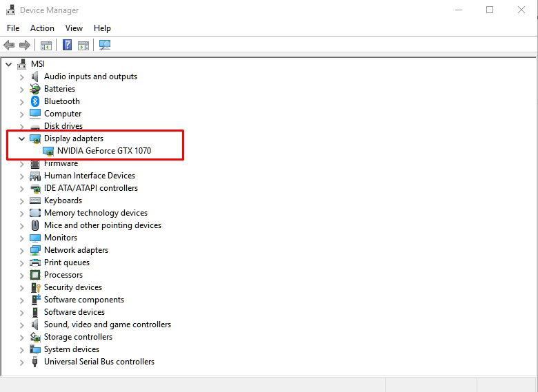Click the Network adapters icon
The width and height of the screenshot is (538, 392).
coord(35,250)
